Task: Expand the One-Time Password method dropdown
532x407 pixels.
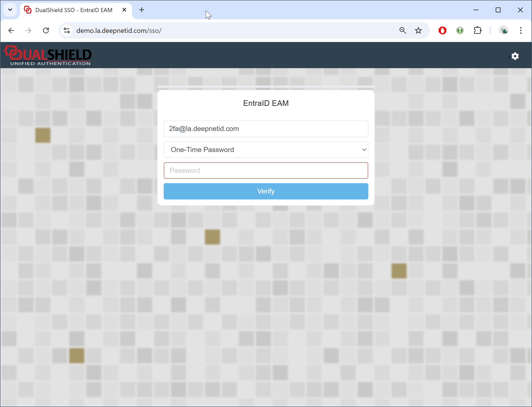Action: [x=266, y=150]
